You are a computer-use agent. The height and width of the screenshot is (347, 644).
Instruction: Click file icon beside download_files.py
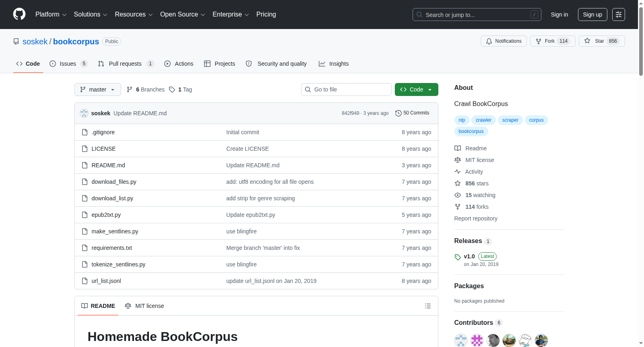click(85, 182)
